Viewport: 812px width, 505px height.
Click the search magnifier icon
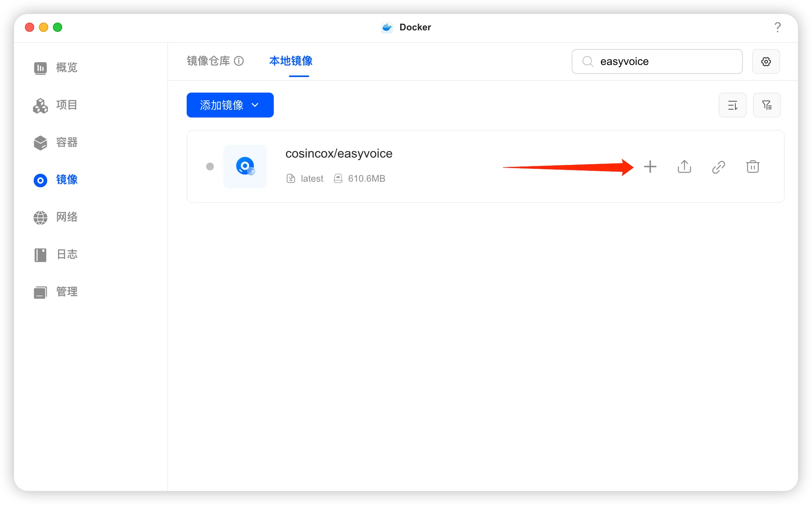click(x=588, y=61)
